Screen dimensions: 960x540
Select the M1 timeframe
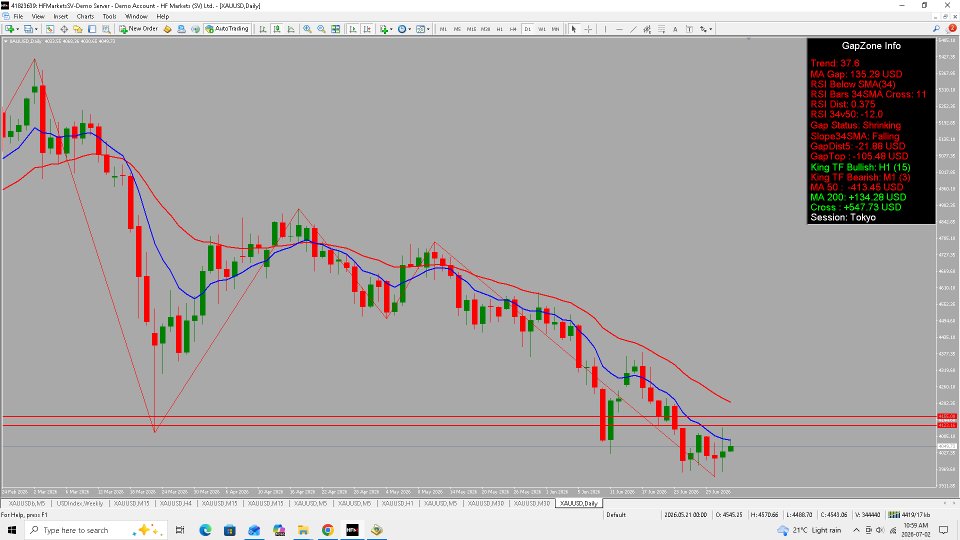[x=443, y=29]
